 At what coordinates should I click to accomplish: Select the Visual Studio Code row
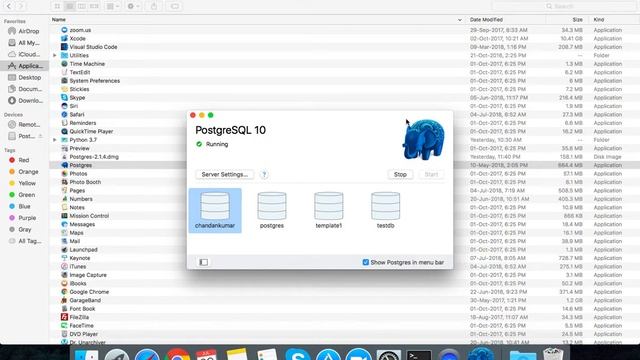pyautogui.click(x=344, y=47)
